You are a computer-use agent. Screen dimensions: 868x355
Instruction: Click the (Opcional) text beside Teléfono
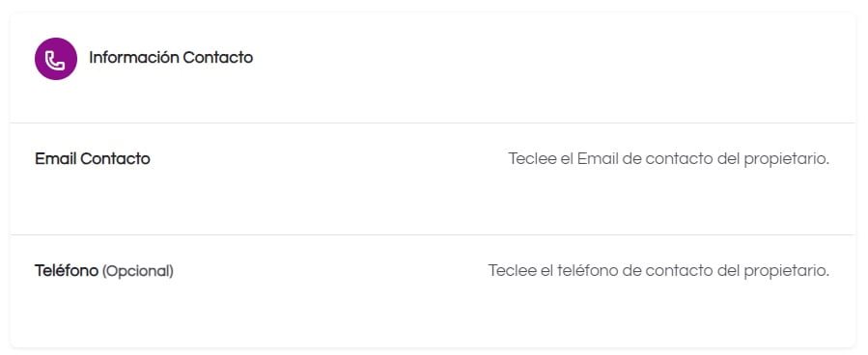point(138,271)
